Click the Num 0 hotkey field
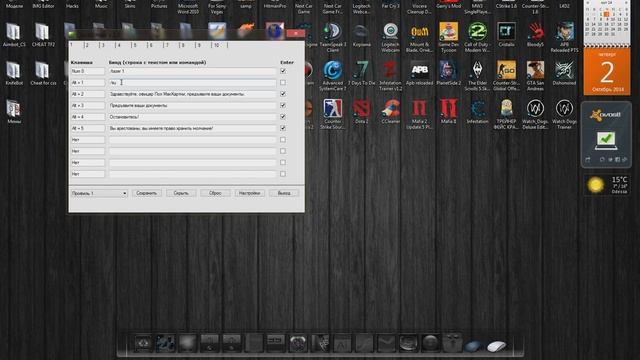640x360 pixels. (88, 71)
